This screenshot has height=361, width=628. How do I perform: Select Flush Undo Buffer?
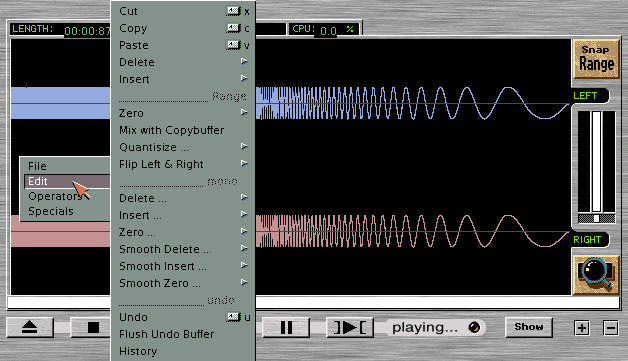pyautogui.click(x=167, y=334)
